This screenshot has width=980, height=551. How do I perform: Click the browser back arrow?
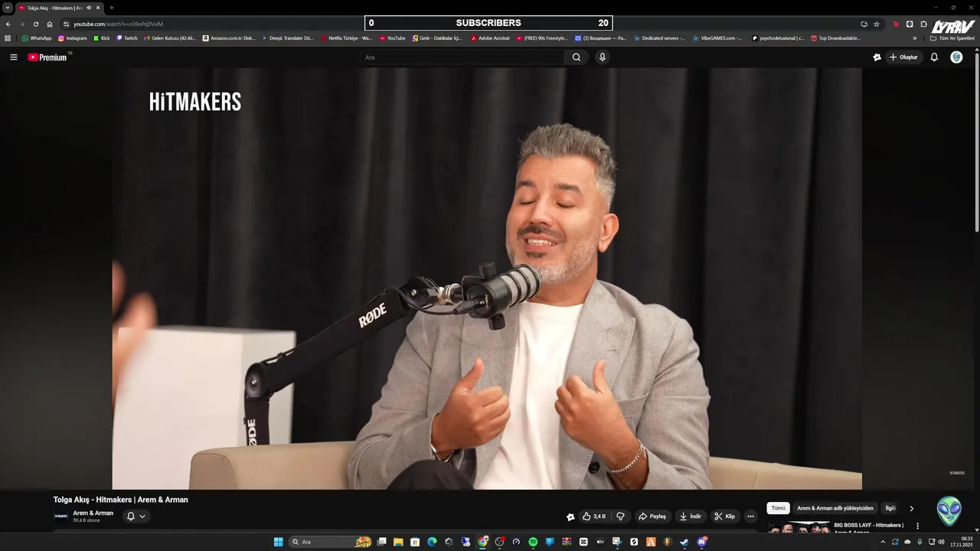(8, 24)
